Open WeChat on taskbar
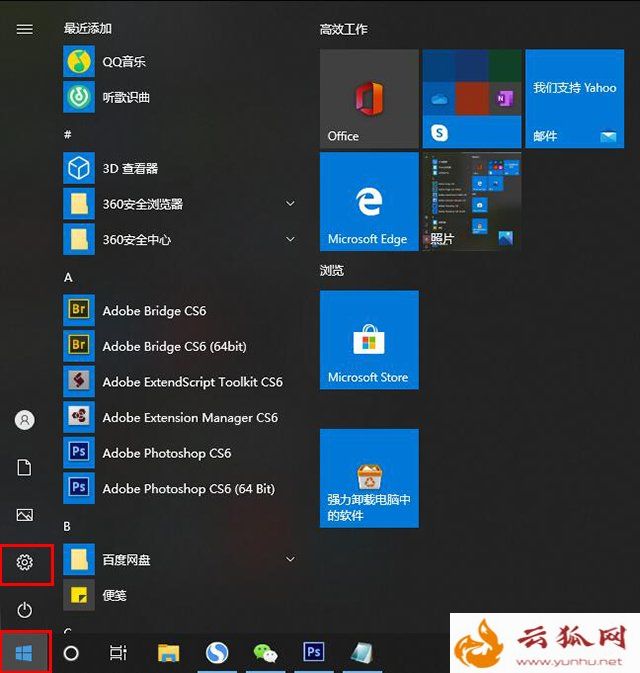Screen dimensions: 640x673 (265, 653)
